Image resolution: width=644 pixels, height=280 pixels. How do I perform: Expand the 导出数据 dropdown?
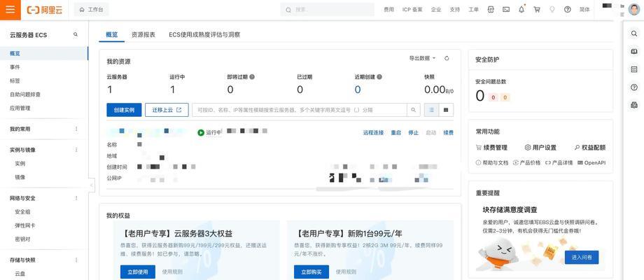pyautogui.click(x=422, y=58)
